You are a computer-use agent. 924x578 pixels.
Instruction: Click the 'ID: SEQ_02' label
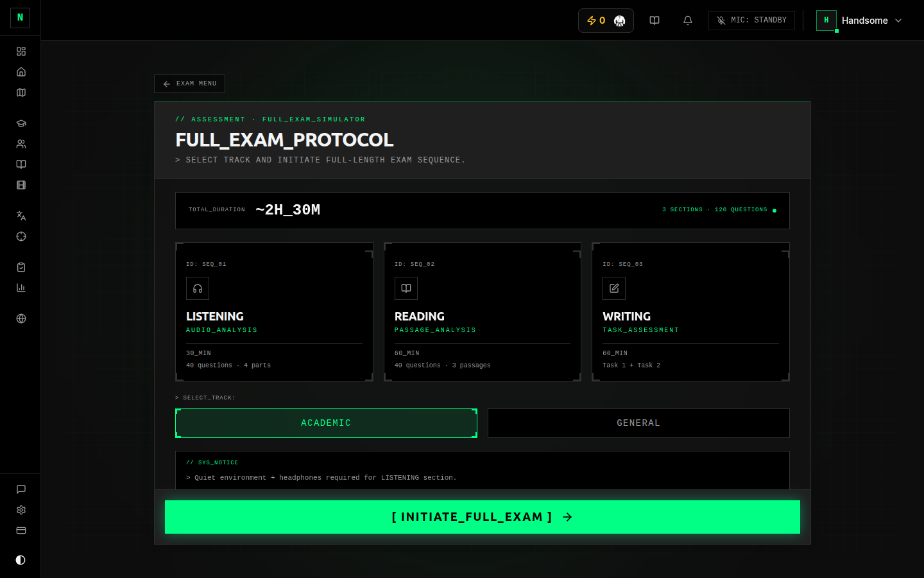(415, 264)
